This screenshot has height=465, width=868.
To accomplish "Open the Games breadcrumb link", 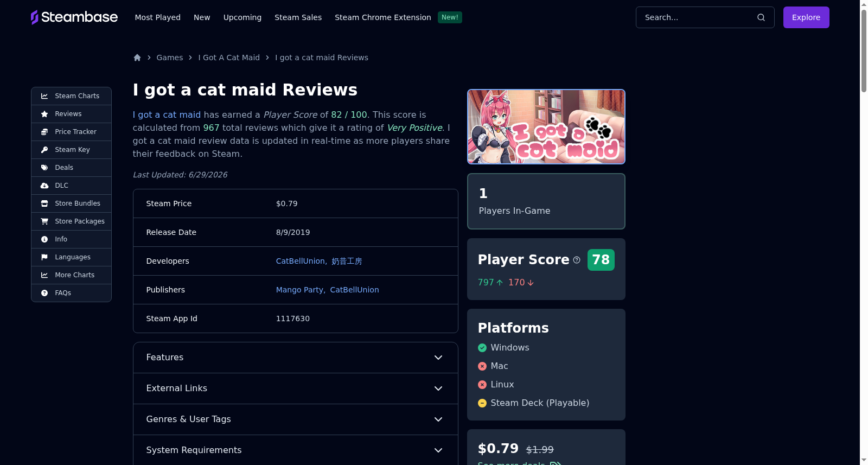I will point(170,58).
